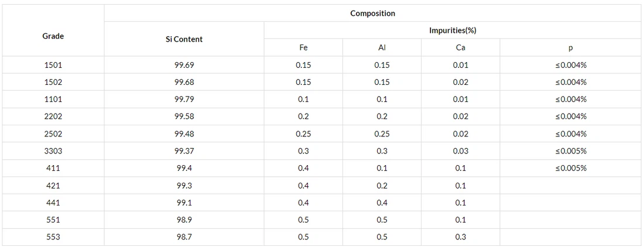Select the grade 441 cell
The width and height of the screenshot is (644, 250).
tap(53, 203)
